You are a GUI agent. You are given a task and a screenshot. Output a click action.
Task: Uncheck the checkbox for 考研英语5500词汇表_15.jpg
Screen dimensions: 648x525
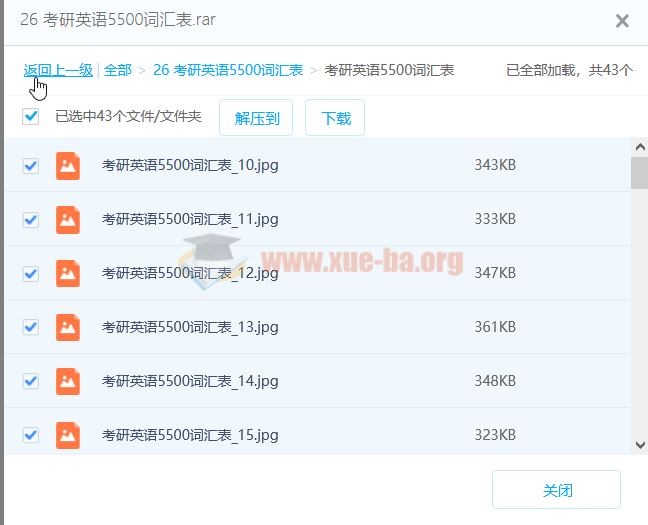coord(31,435)
